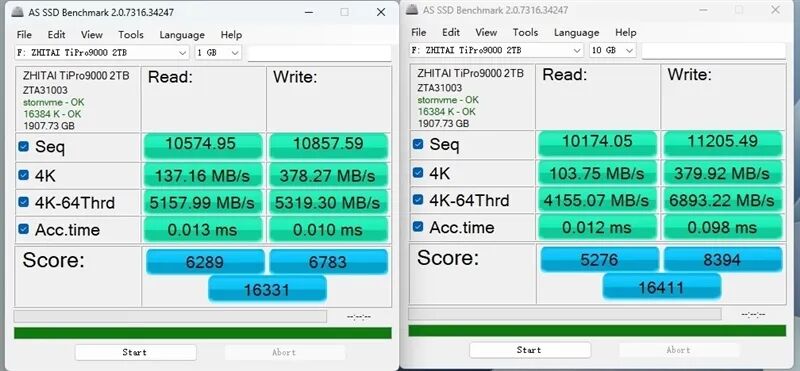Uncheck the 4K test in left window

tap(23, 175)
